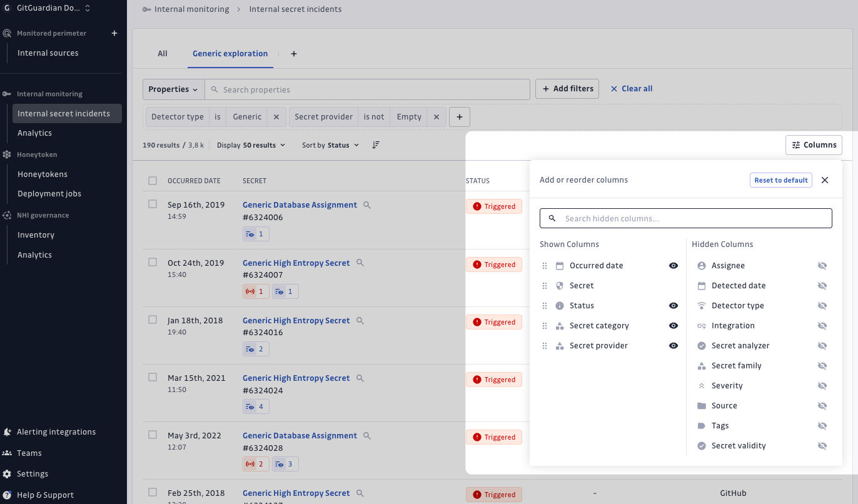Remove the Detector type is Generic filter
The width and height of the screenshot is (858, 504).
pyautogui.click(x=276, y=117)
